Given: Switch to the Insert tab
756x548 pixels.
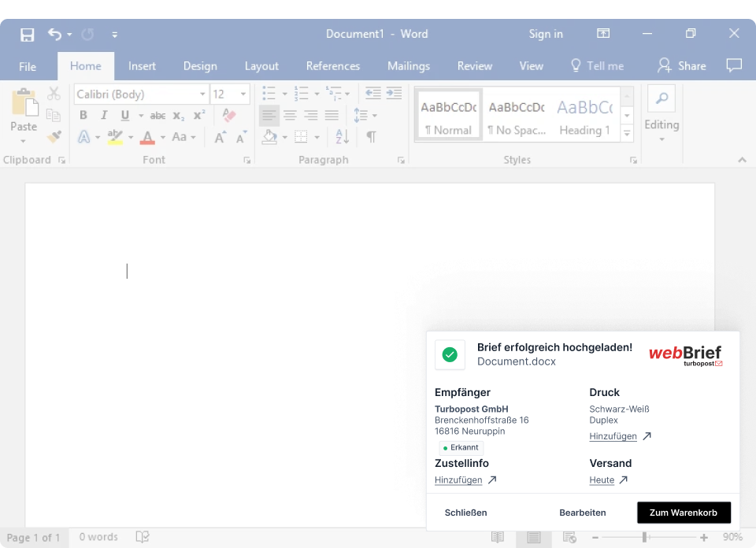Looking at the screenshot, I should (x=142, y=66).
